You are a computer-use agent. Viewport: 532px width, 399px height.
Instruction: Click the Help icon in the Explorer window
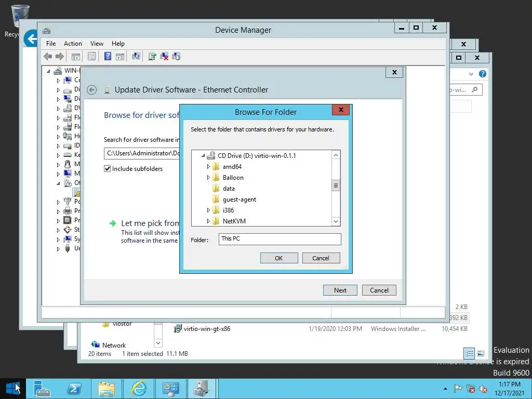[483, 74]
